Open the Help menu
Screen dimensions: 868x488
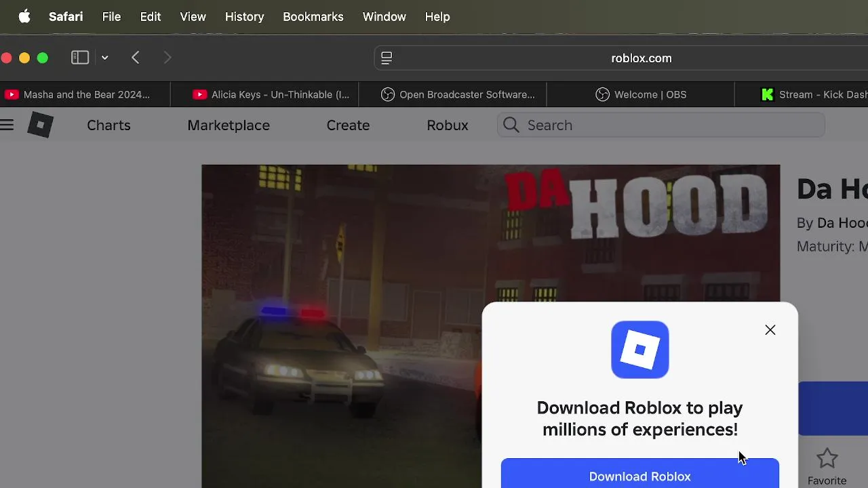437,16
